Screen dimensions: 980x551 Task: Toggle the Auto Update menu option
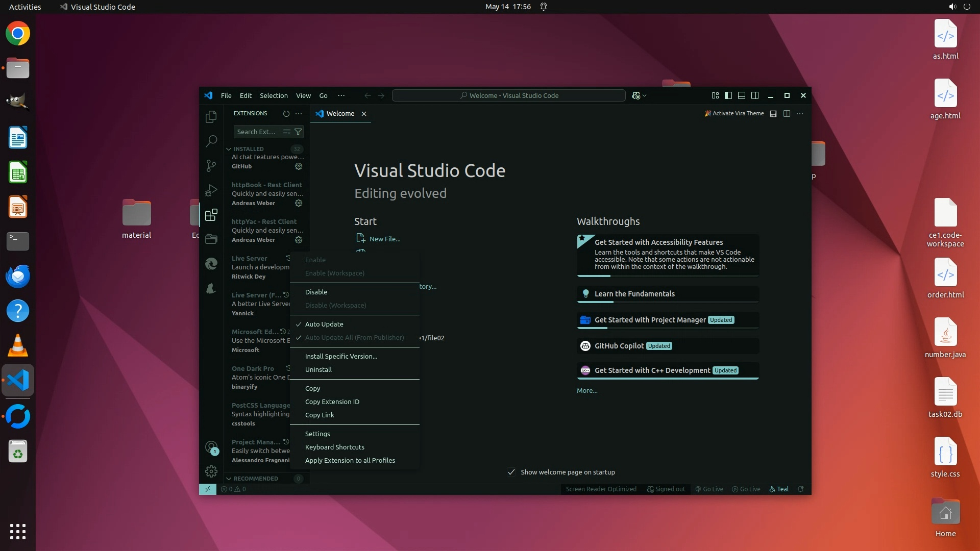pyautogui.click(x=324, y=324)
